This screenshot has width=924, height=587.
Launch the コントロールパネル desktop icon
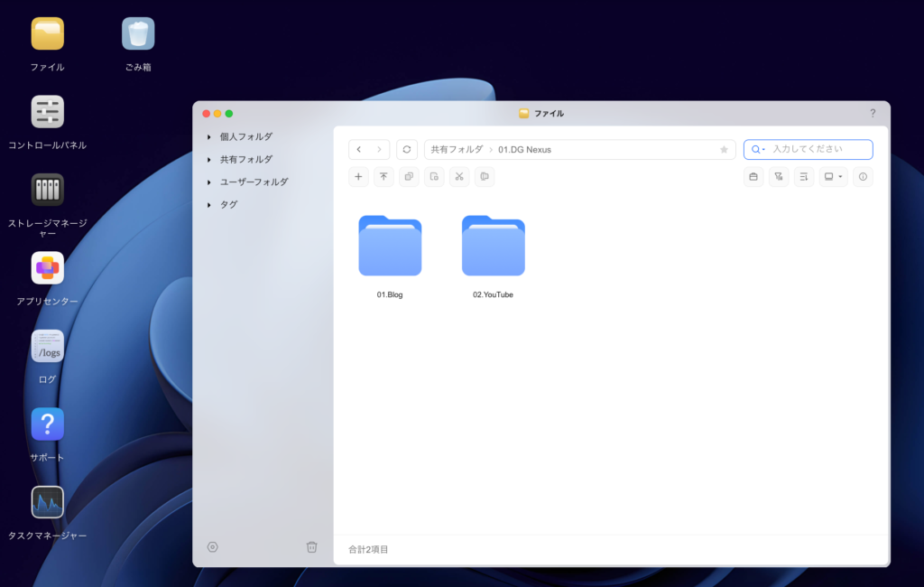pyautogui.click(x=47, y=111)
